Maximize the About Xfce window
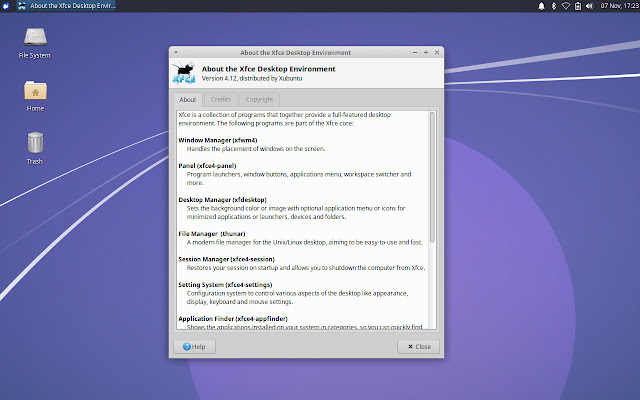 426,52
